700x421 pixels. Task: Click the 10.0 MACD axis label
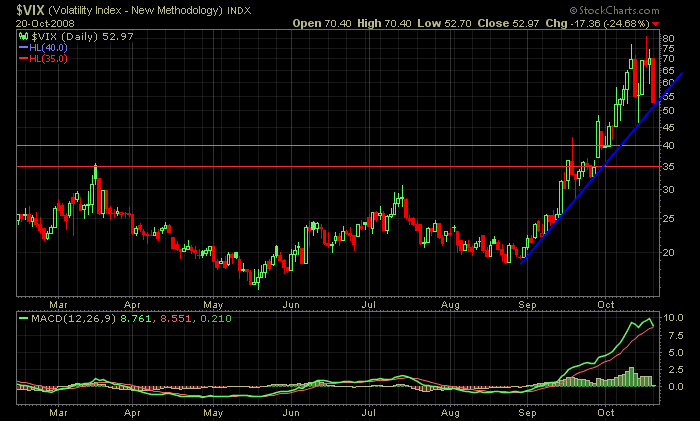point(673,318)
